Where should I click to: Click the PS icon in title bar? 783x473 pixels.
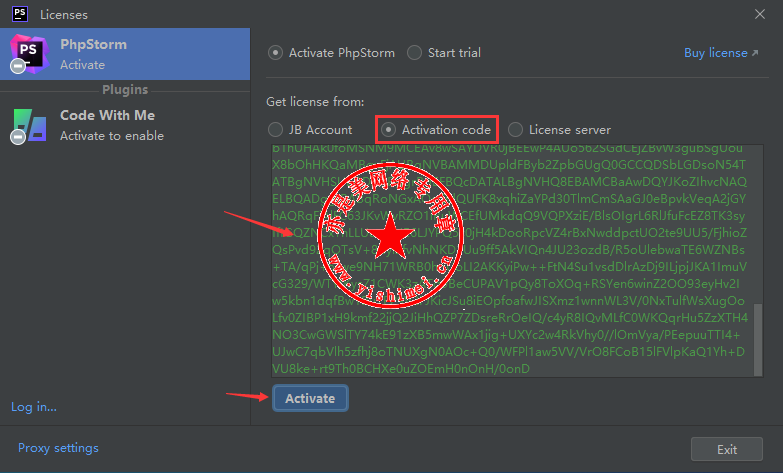[20, 13]
